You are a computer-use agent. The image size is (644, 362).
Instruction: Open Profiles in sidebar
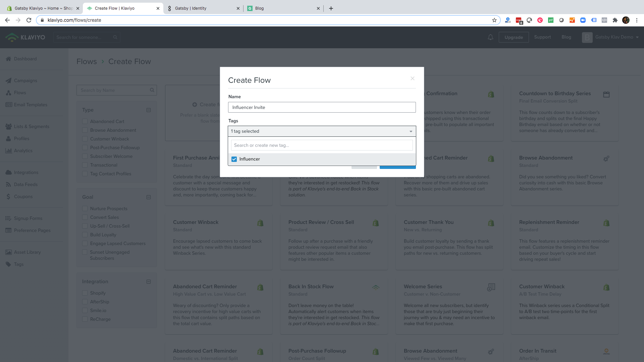pos(17,138)
